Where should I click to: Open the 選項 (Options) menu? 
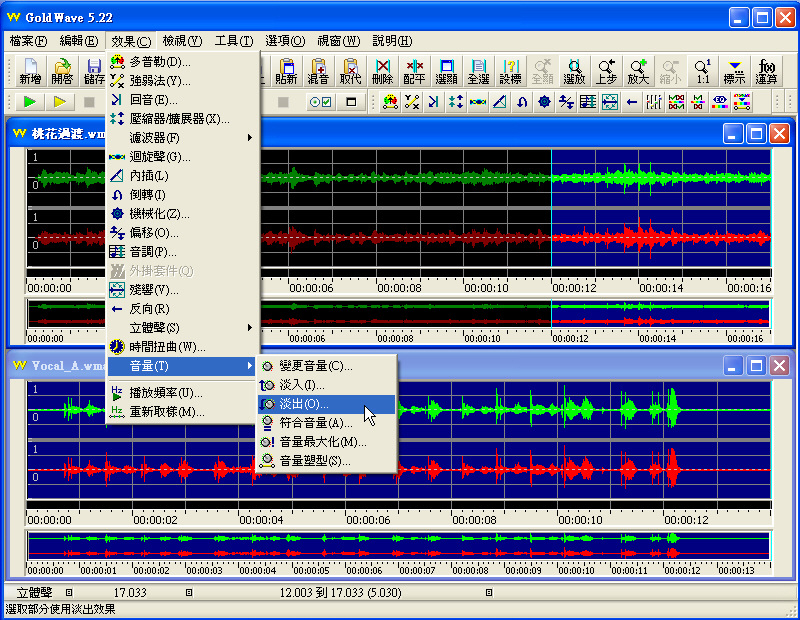[x=285, y=41]
